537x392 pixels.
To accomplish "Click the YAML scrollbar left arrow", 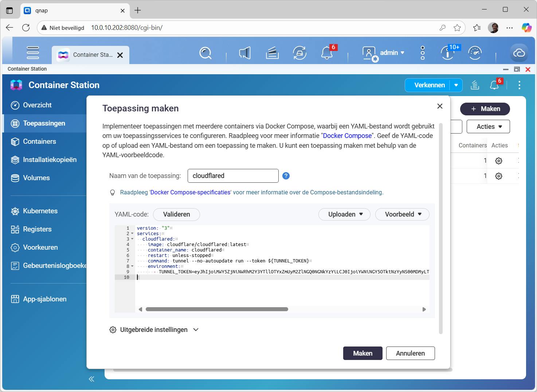I will [140, 309].
